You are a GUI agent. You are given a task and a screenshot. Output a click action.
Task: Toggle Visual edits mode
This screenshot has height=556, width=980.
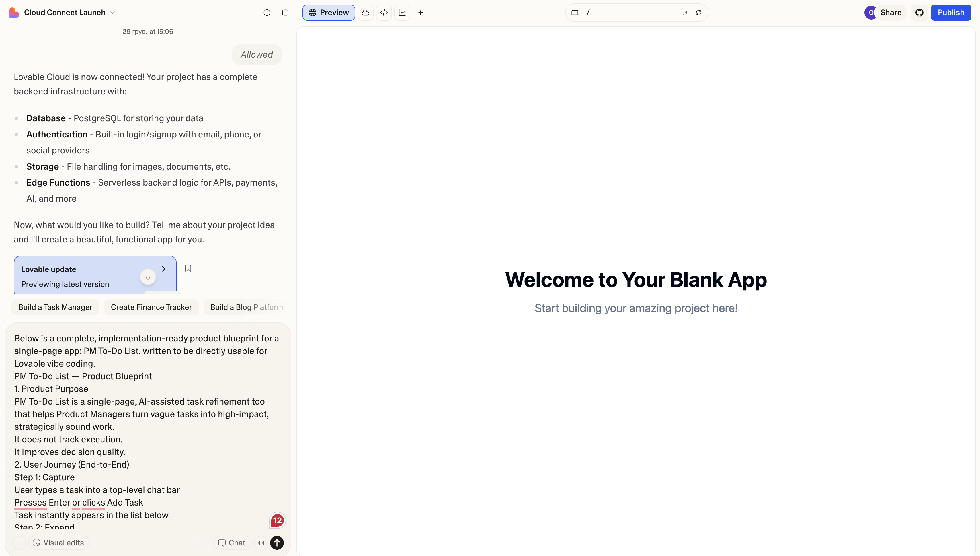coord(59,543)
